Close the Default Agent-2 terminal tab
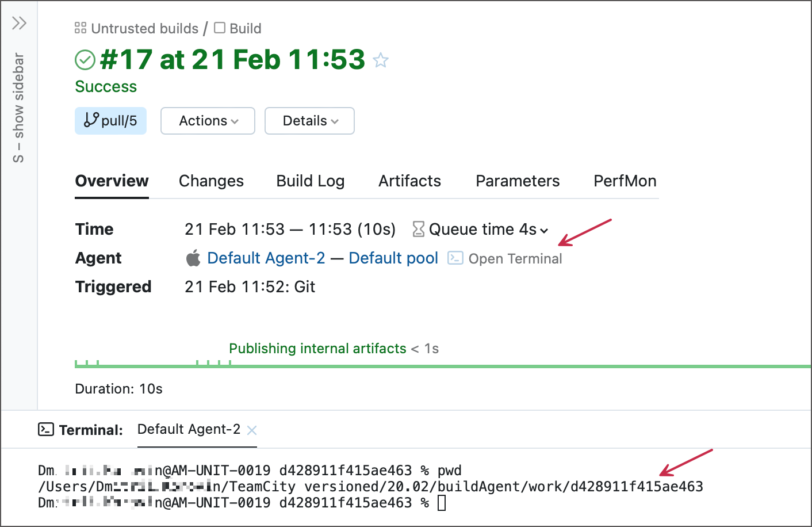Viewport: 812px width, 527px height. click(252, 430)
